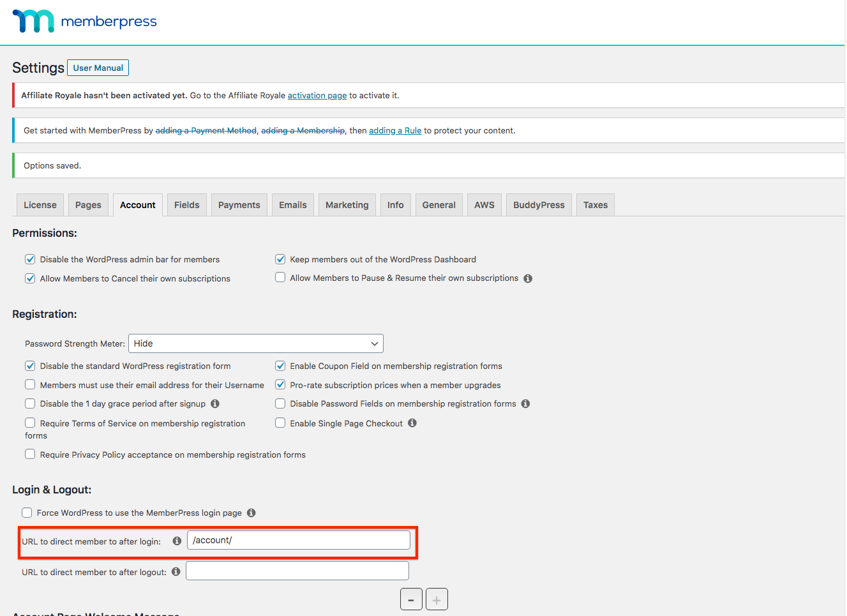The height and width of the screenshot is (616, 847).
Task: Uncheck Keep members out of the WordPress Dashboard
Action: tap(280, 259)
